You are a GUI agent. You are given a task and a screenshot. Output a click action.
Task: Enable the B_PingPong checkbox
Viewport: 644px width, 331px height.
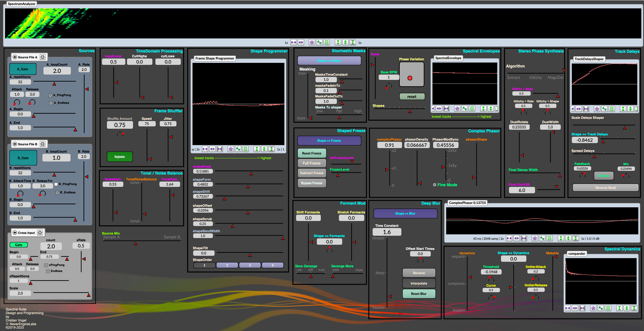click(56, 184)
